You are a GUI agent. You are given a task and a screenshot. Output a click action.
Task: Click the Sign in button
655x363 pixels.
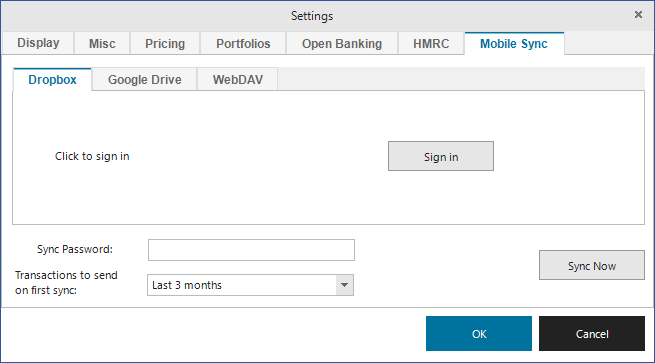441,156
